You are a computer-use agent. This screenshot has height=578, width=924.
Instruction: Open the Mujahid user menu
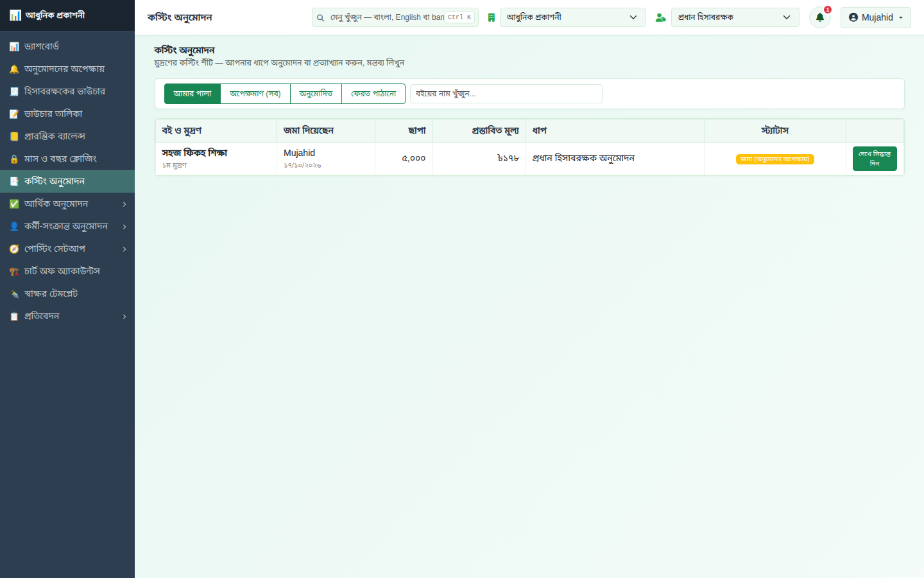(x=876, y=17)
